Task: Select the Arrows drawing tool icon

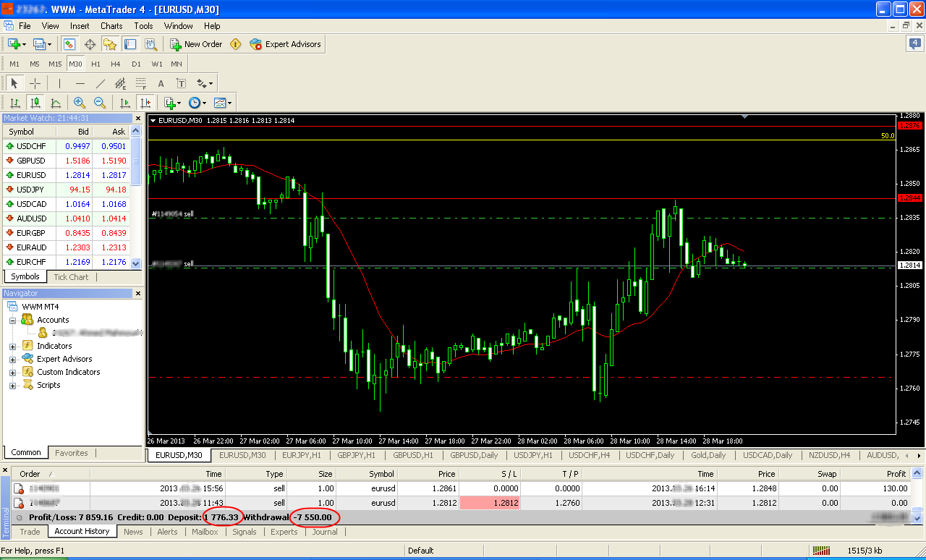Action: pos(202,83)
